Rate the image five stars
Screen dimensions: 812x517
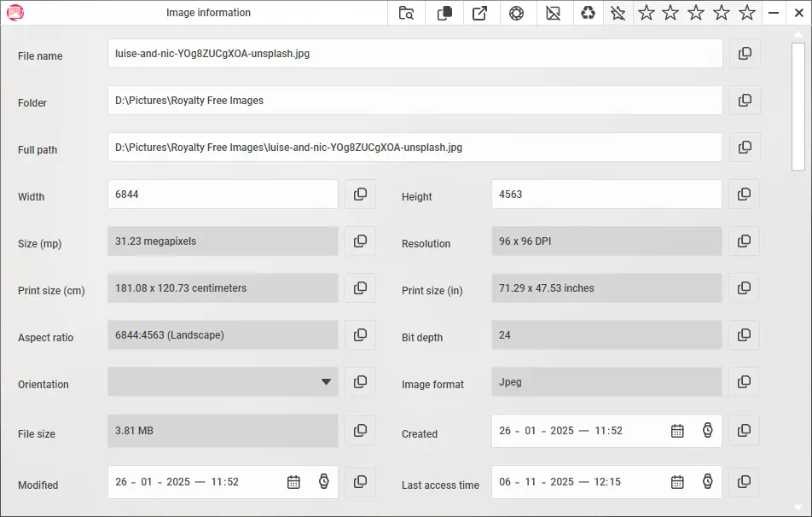[745, 13]
